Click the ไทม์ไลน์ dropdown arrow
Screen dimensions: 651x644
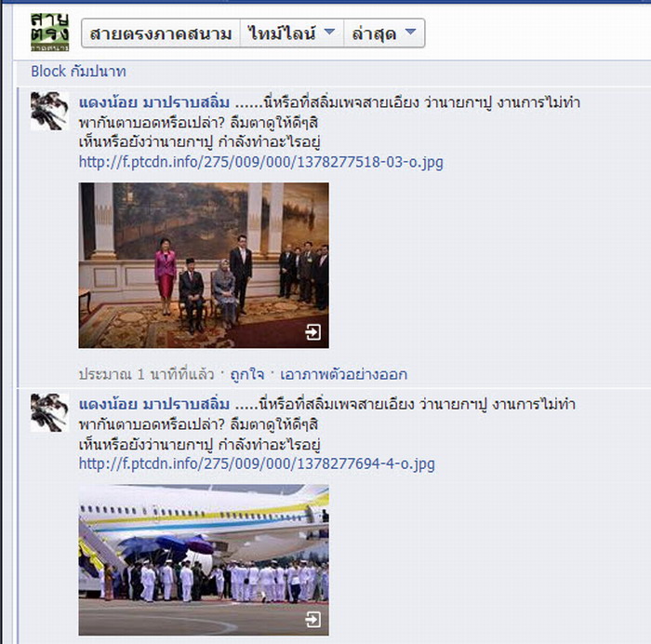(329, 32)
